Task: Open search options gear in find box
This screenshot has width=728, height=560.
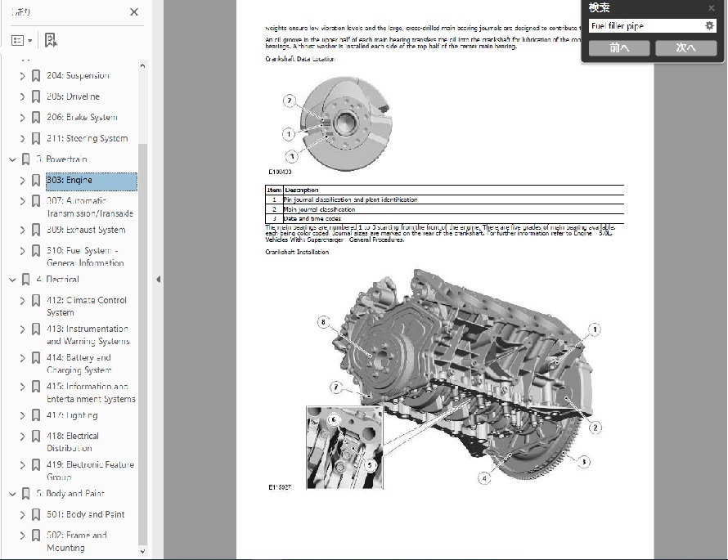Action: coord(709,26)
